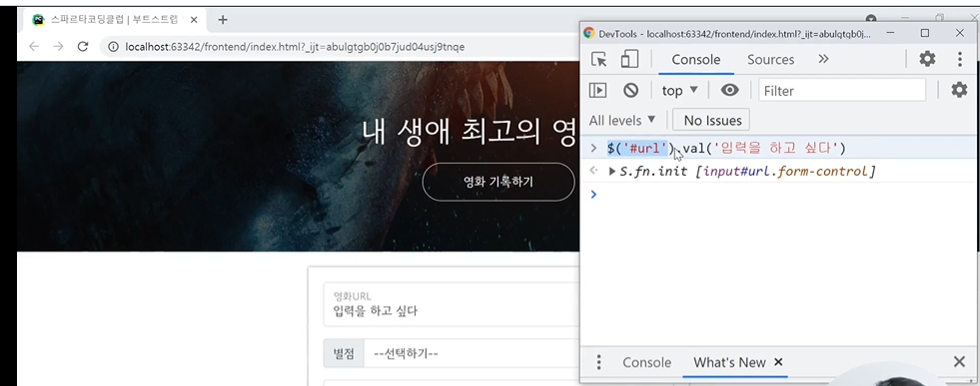Click the 내 생애 최고의 heading
The height and width of the screenshot is (386, 980).
coord(469,132)
